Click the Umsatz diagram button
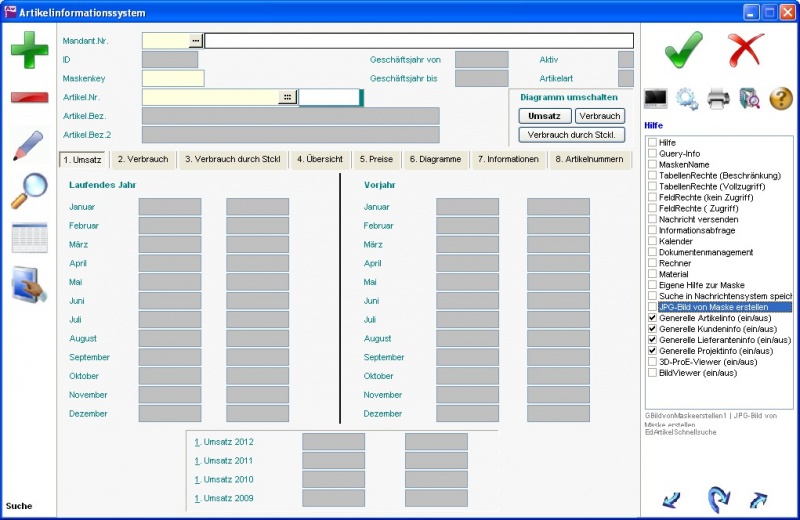800x520 pixels. pyautogui.click(x=544, y=116)
